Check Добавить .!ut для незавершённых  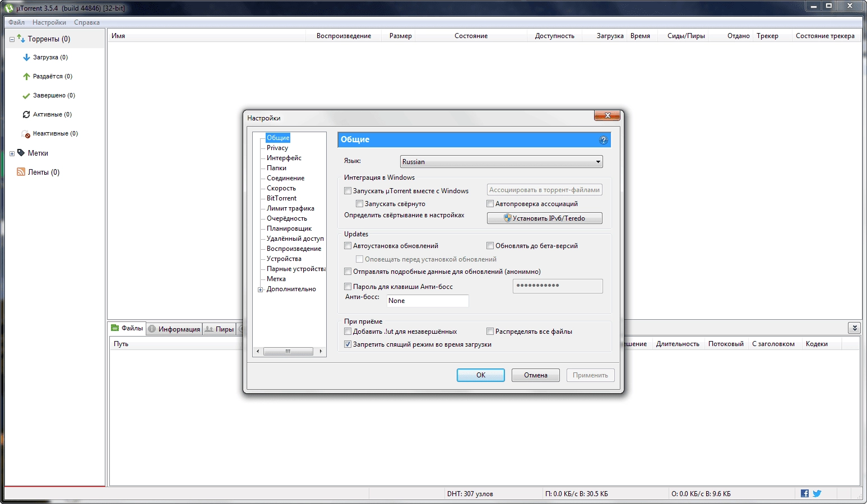coord(347,332)
